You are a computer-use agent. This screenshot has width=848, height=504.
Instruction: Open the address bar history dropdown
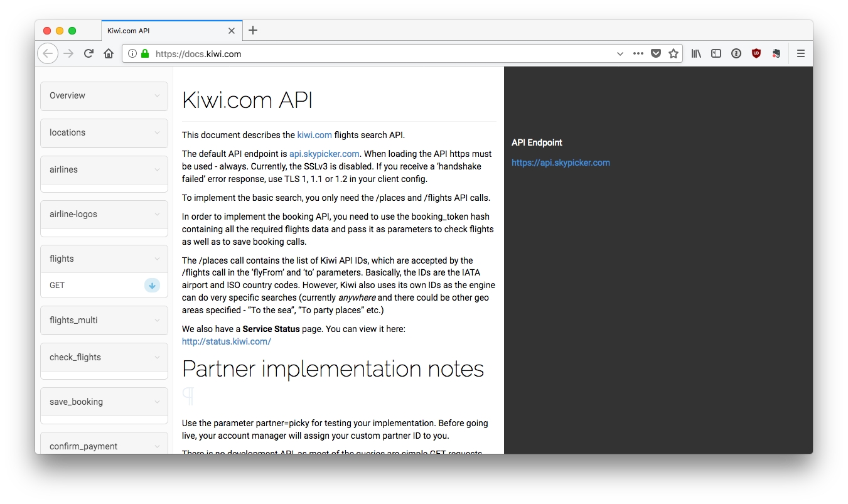(x=620, y=54)
